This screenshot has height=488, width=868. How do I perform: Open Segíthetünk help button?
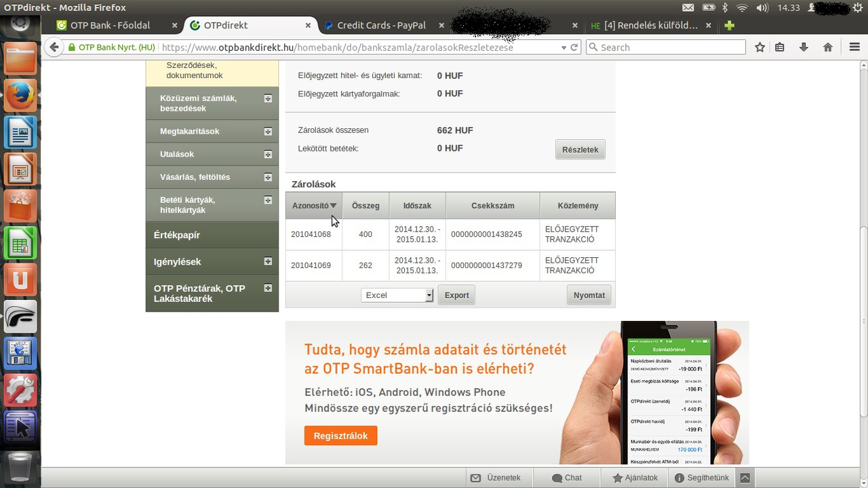click(x=702, y=478)
